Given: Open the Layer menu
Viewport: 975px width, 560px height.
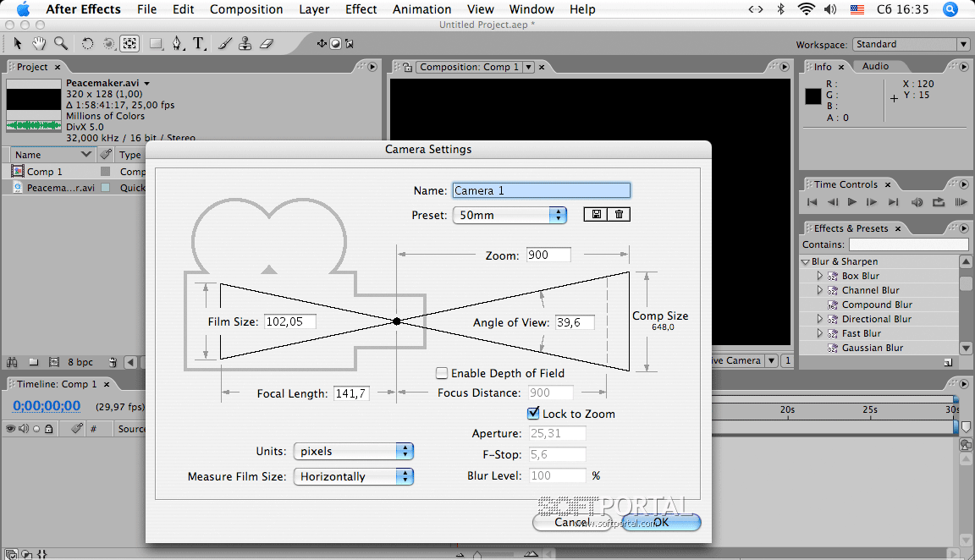Looking at the screenshot, I should click(x=314, y=9).
